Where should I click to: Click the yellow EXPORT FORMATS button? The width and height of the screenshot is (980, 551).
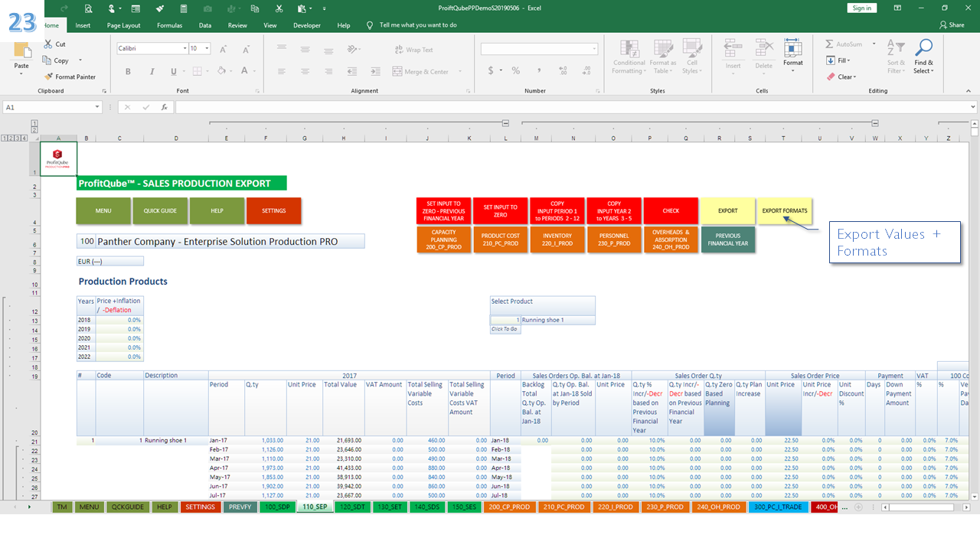785,210
